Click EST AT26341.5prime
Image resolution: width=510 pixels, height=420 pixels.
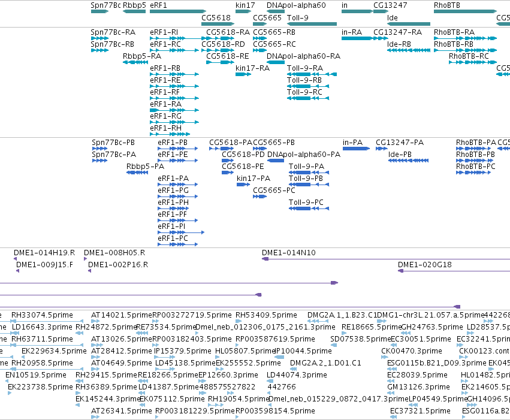pos(95,417)
